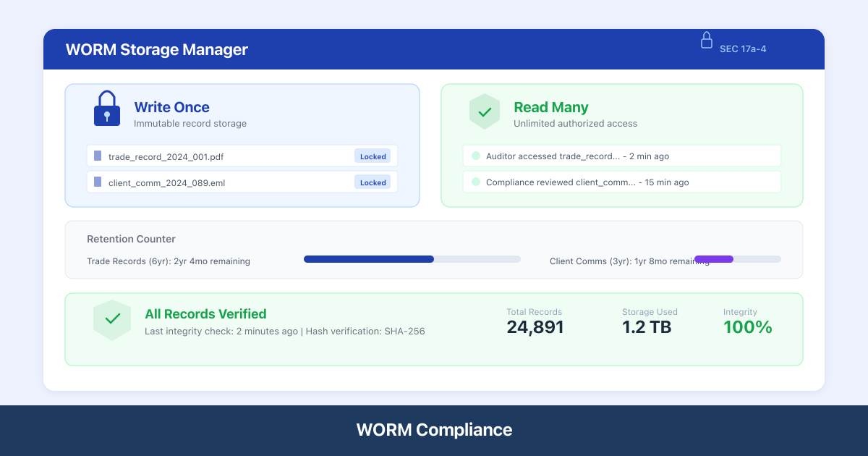868x456 pixels.
Task: Open the WORM Storage Manager title menu
Action: click(156, 49)
